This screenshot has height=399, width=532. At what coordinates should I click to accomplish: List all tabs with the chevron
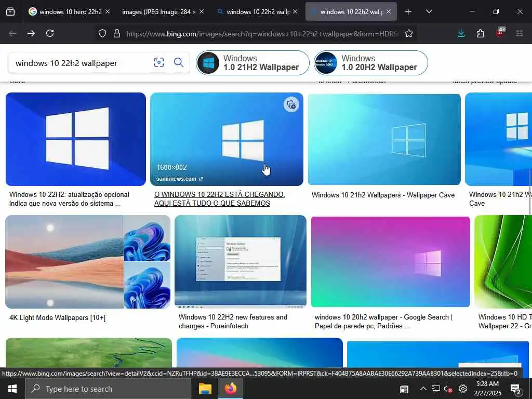(x=429, y=11)
